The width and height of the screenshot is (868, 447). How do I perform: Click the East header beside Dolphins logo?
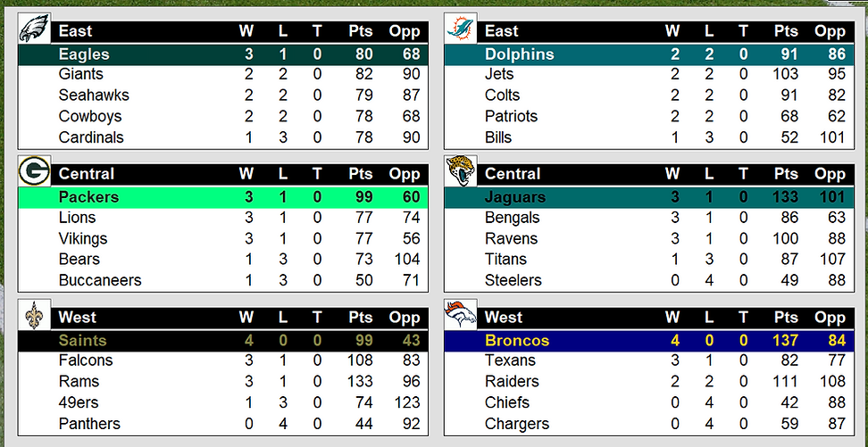(502, 31)
